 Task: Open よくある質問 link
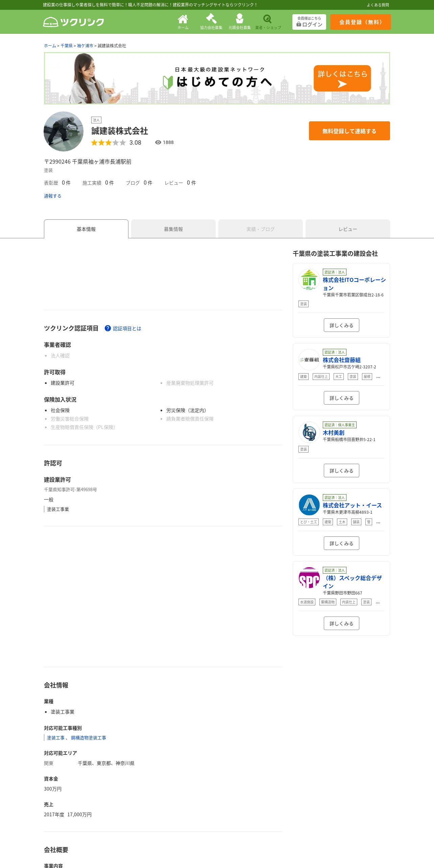tap(378, 5)
